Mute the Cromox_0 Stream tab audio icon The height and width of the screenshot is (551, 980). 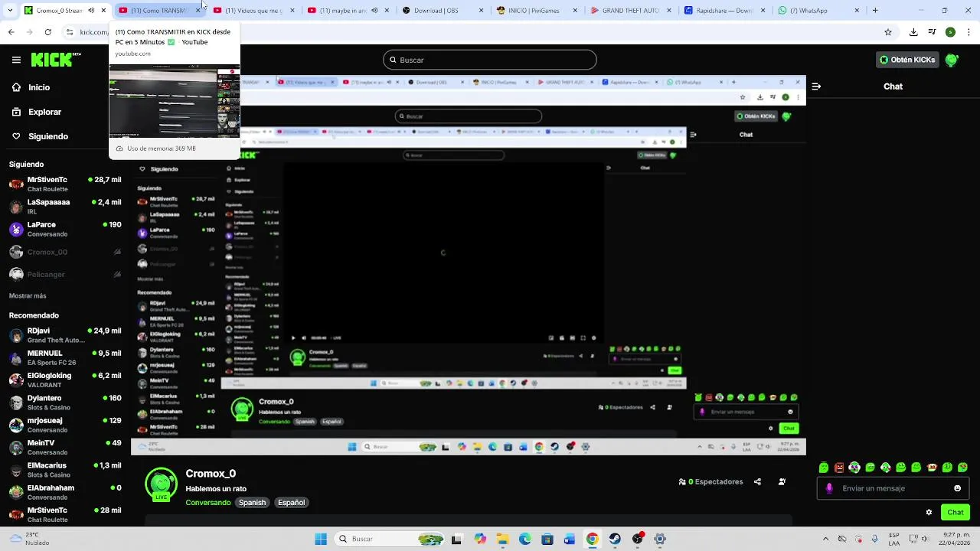coord(91,11)
